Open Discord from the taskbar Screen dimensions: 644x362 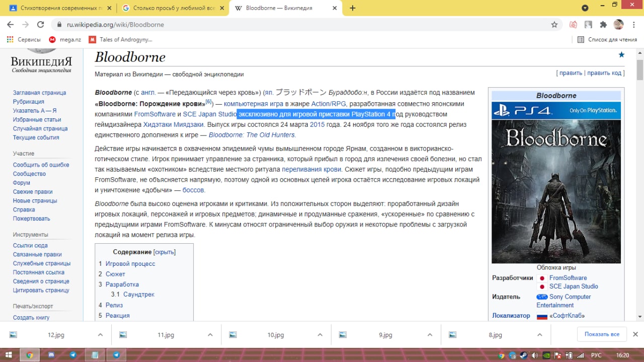51,355
